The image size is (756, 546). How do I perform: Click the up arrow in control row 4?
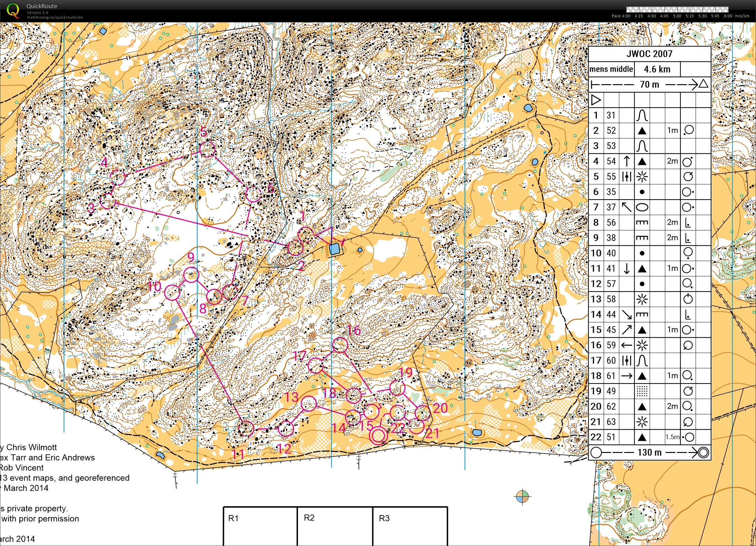pyautogui.click(x=626, y=161)
